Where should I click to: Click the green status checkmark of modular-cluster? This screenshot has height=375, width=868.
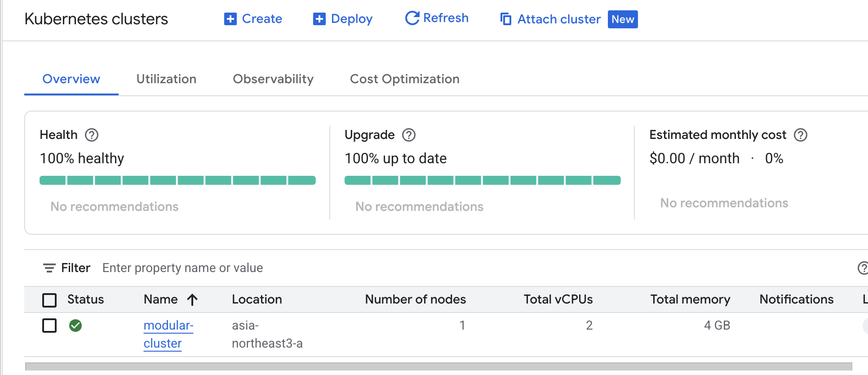coord(75,326)
